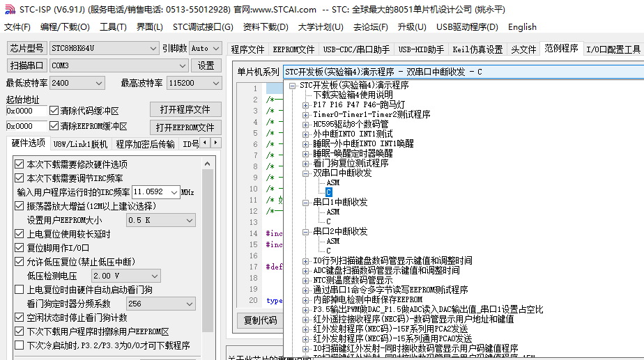The width and height of the screenshot is (644, 360).
Task: Expand the P17 P16 P47 P46-跑马灯 node
Action: pyautogui.click(x=305, y=105)
